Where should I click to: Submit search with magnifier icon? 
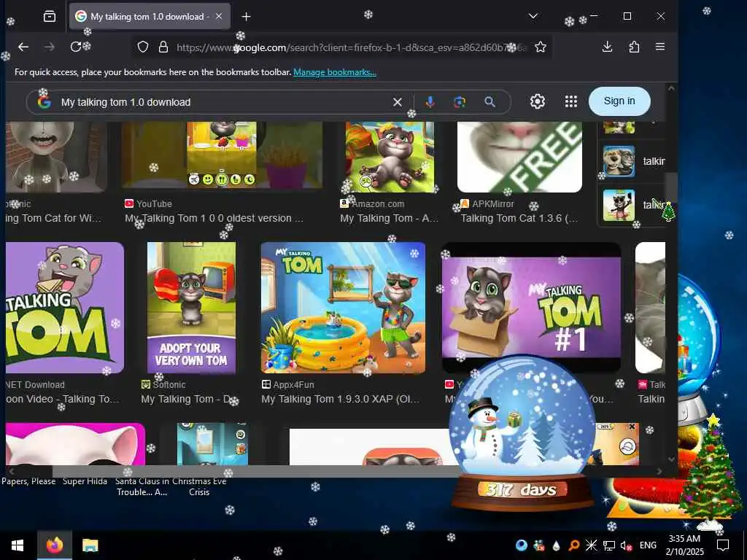[x=489, y=102]
